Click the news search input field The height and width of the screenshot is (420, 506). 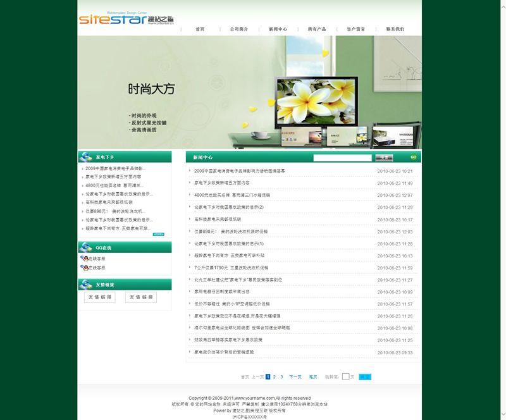pyautogui.click(x=342, y=157)
